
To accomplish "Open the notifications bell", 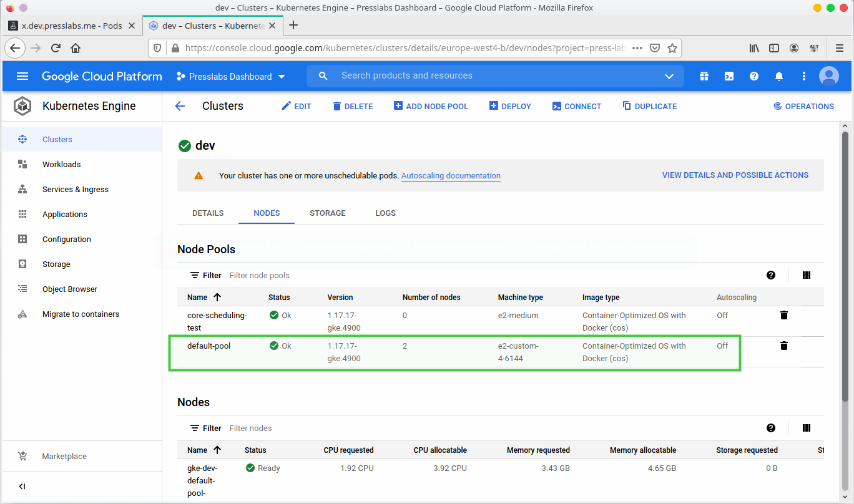I will [779, 76].
